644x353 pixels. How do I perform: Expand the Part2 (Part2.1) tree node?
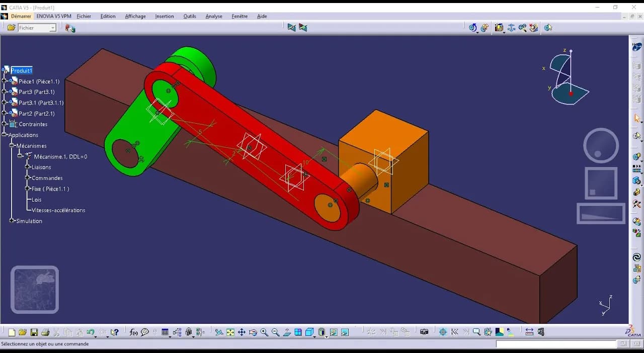(x=5, y=114)
